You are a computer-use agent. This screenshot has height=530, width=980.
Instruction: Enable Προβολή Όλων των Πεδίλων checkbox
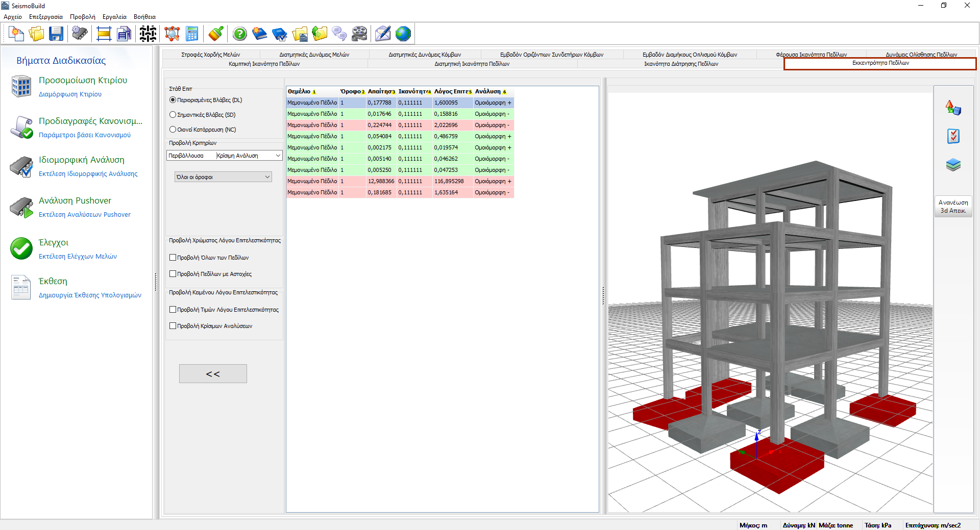[173, 258]
